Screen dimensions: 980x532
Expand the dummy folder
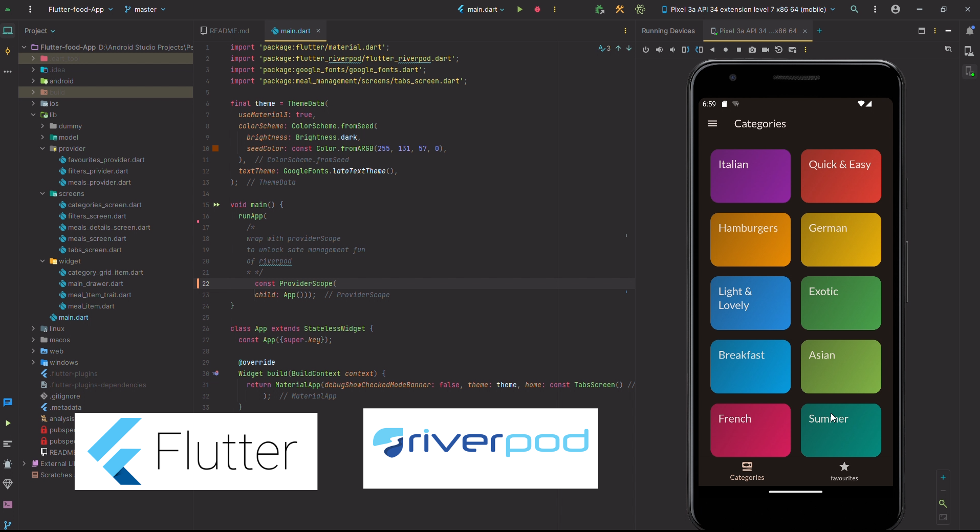click(x=42, y=126)
